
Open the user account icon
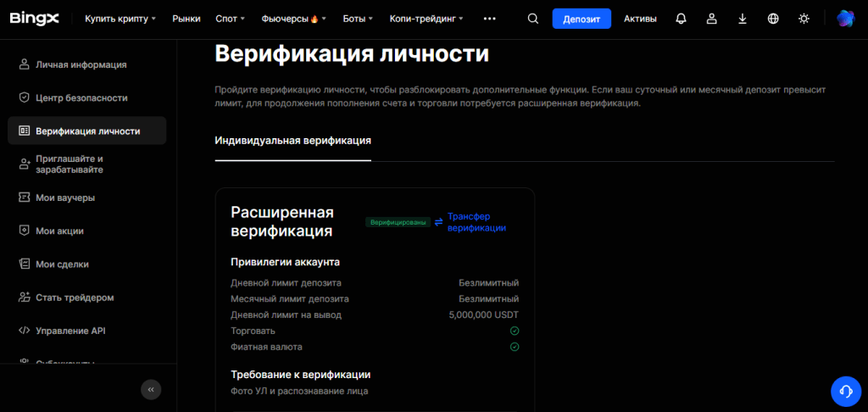(x=712, y=19)
